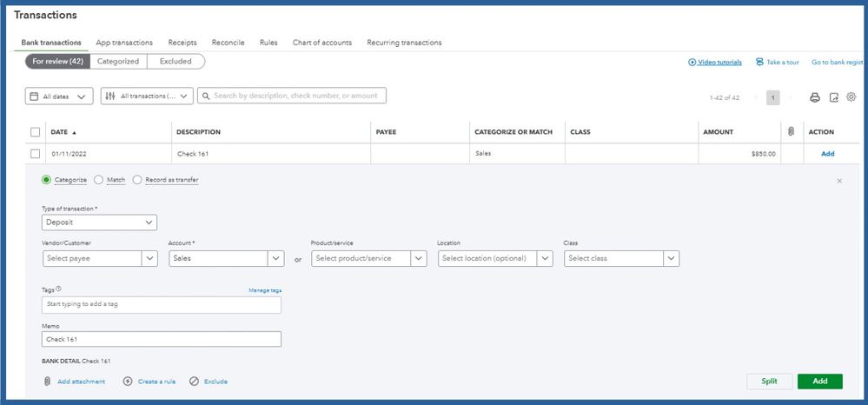Open the Rules tab
This screenshot has height=405, width=868.
click(268, 43)
